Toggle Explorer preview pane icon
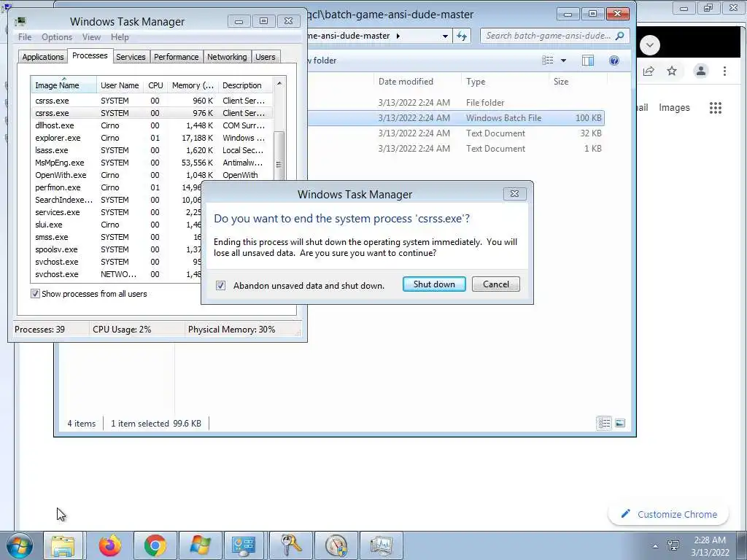This screenshot has width=747, height=560. click(x=588, y=61)
